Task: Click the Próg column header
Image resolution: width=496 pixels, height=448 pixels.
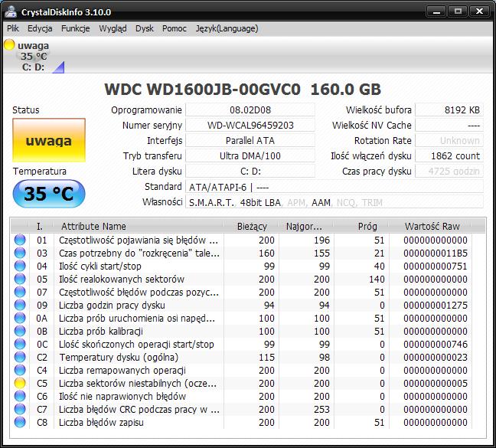Action: pyautogui.click(x=361, y=226)
